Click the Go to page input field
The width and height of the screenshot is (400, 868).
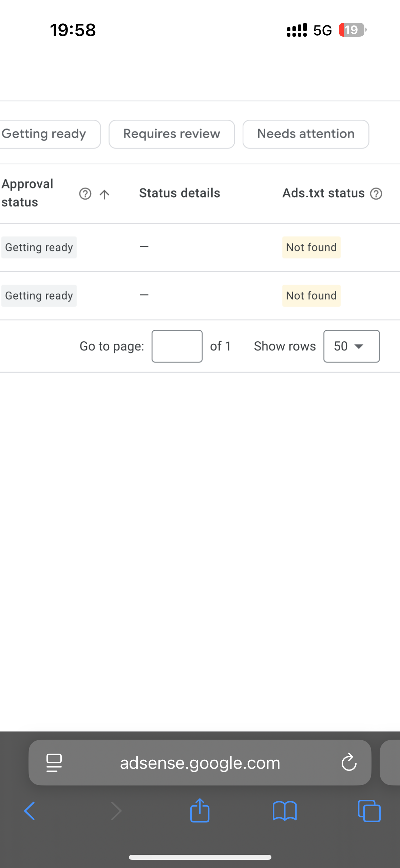click(x=177, y=346)
